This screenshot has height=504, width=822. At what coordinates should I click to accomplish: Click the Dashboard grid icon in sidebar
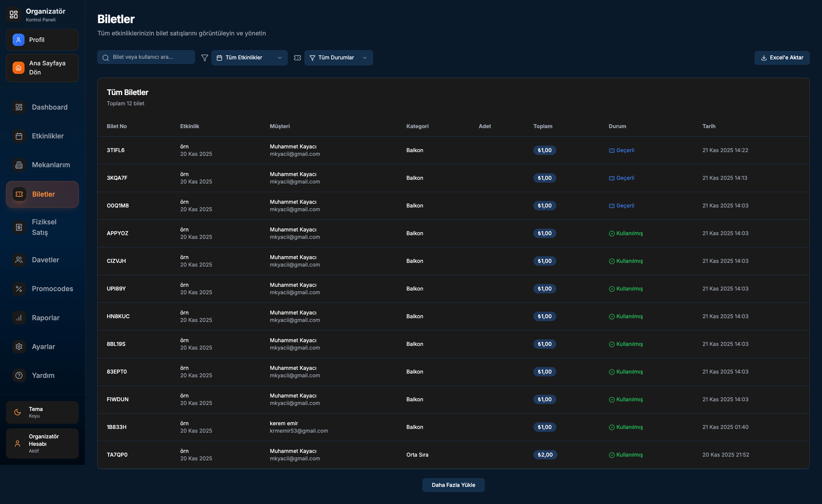pos(19,107)
